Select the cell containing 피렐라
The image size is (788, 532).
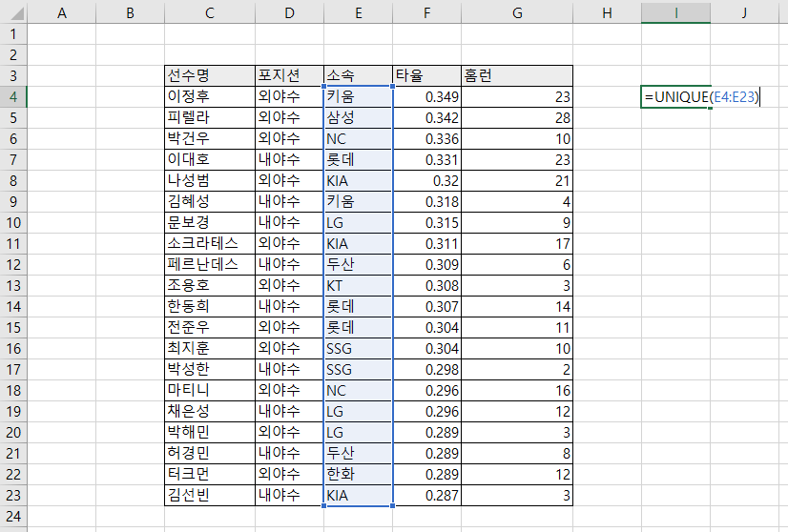coord(210,117)
